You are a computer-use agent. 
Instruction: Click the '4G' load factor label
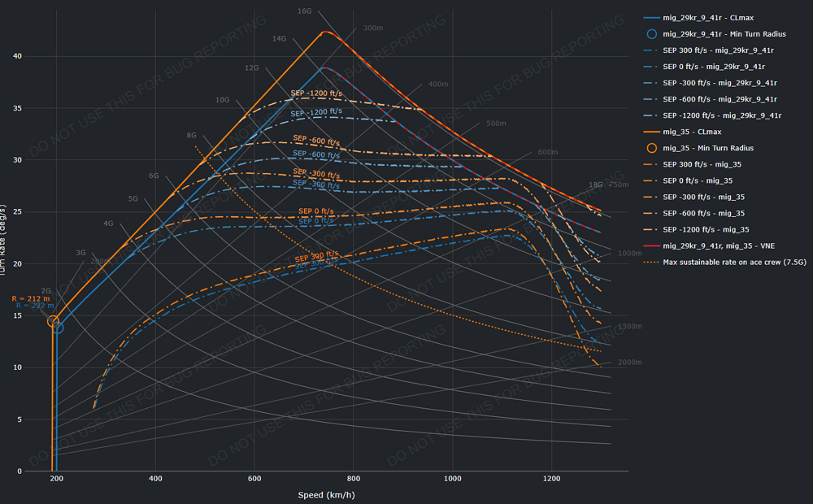(x=108, y=224)
